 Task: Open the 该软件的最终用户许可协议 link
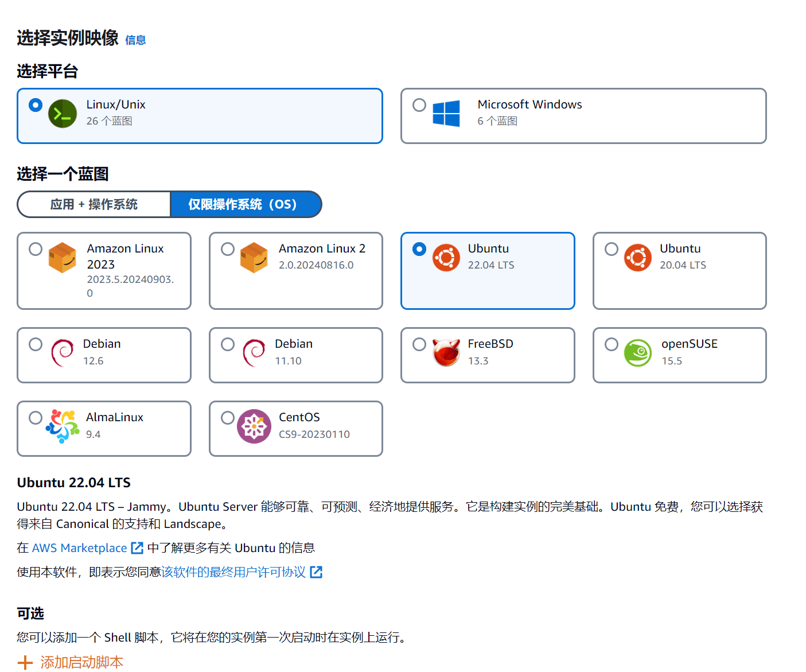233,572
